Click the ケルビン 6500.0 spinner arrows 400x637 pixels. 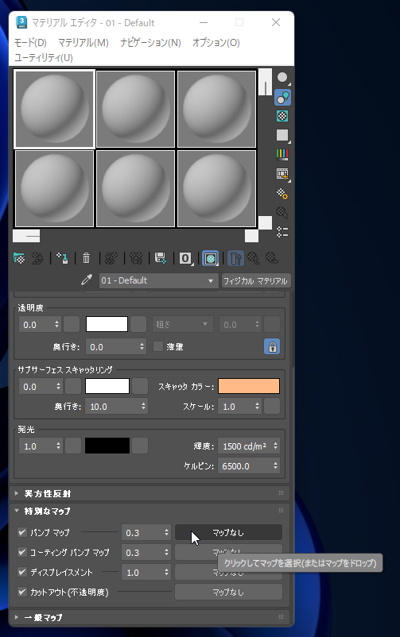pos(276,466)
